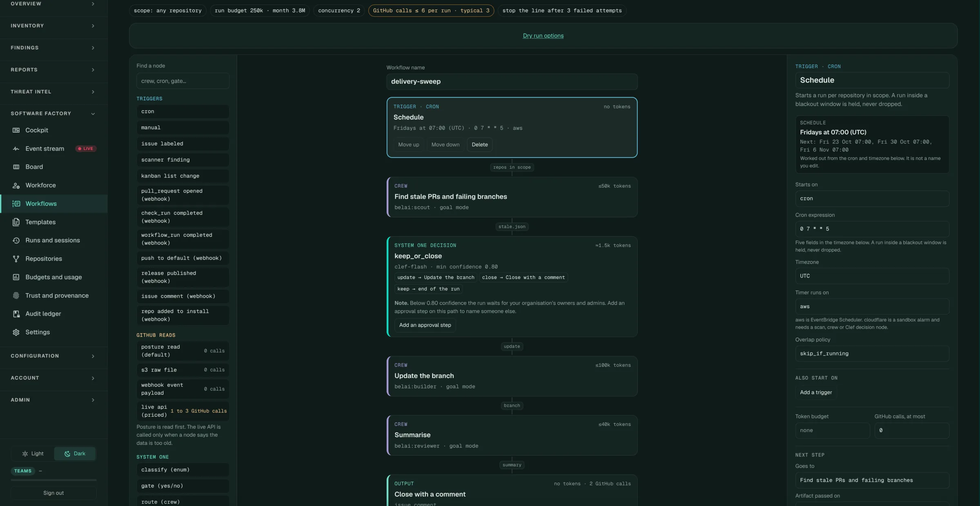Click the Settings gear icon
Viewport: 980px width, 506px height.
16,332
